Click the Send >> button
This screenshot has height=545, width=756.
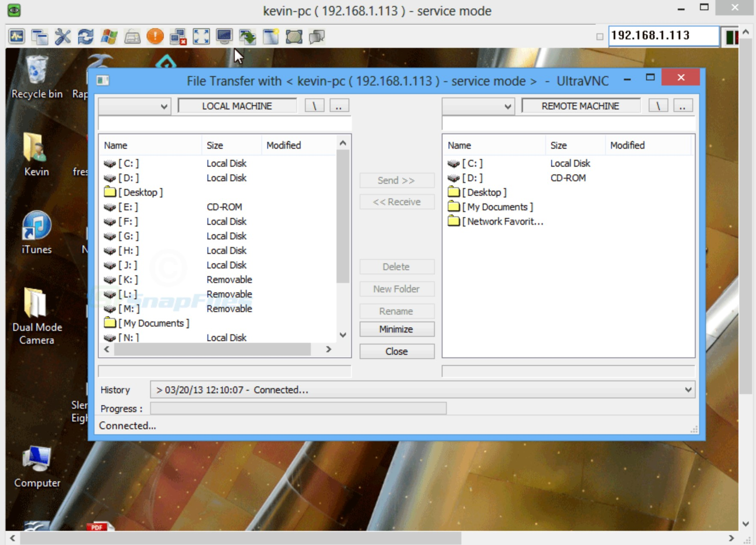[397, 180]
